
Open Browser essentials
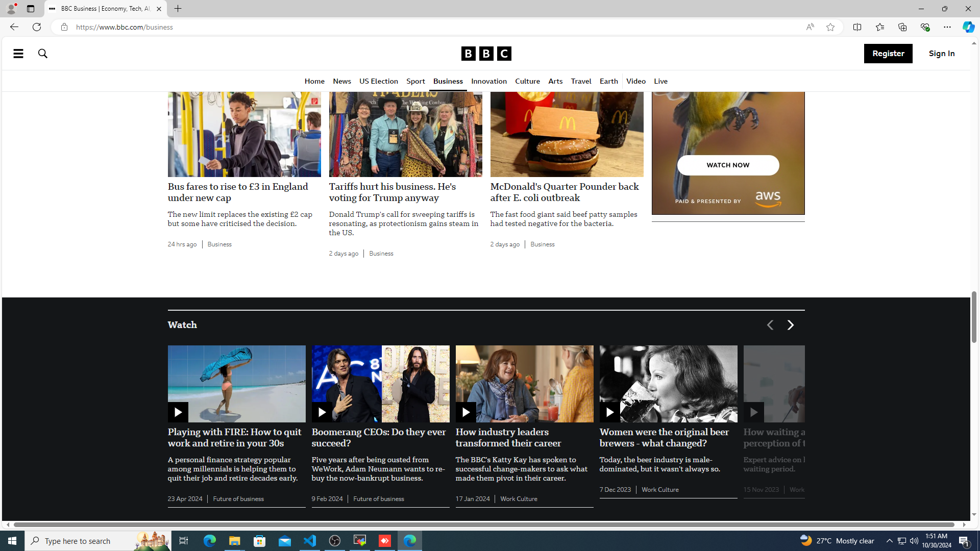coord(924,27)
